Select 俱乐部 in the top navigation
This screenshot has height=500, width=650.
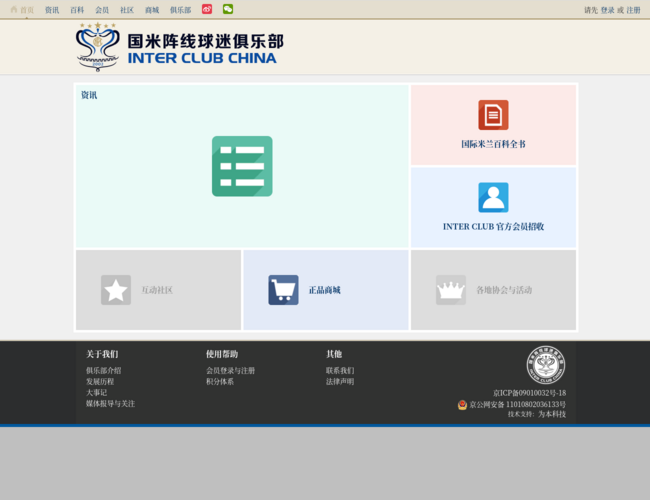click(x=180, y=10)
